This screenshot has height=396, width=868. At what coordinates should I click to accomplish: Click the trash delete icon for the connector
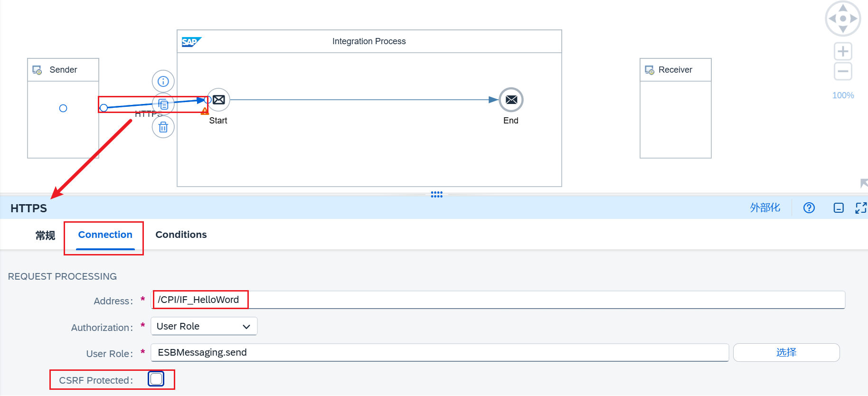point(163,127)
